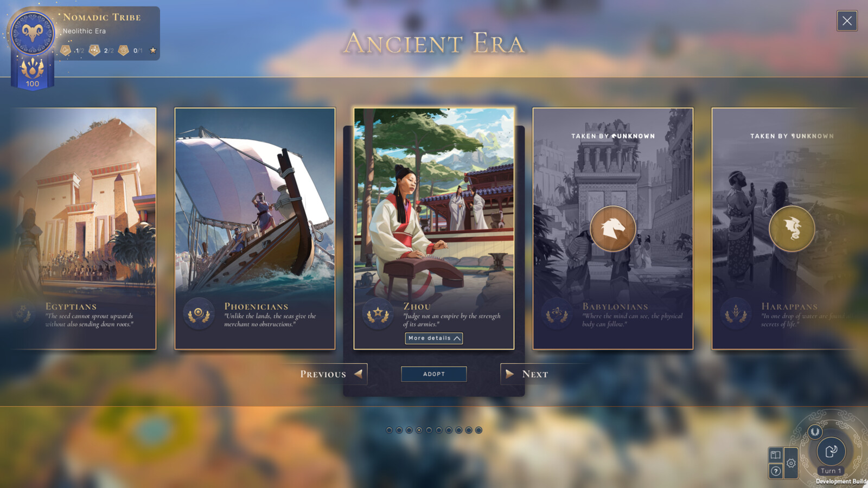This screenshot has width=868, height=488.
Task: Adopt the Zhou culture
Action: [x=434, y=374]
